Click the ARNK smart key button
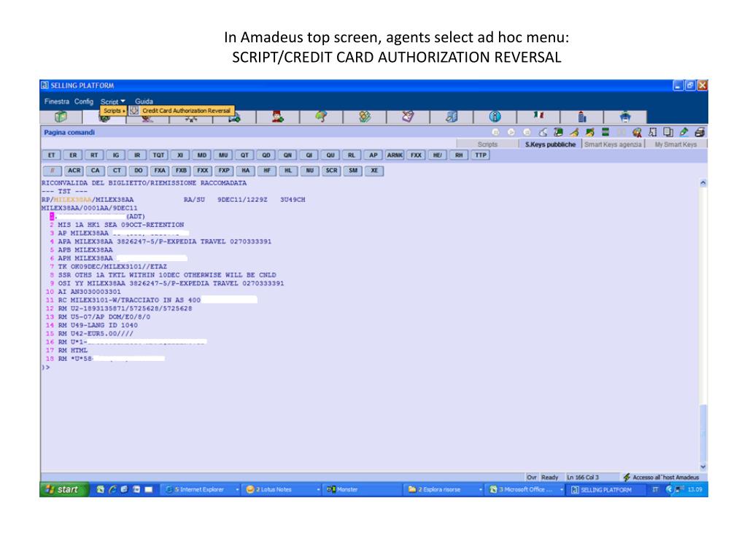Viewport: 747px width, 560px height. click(395, 155)
